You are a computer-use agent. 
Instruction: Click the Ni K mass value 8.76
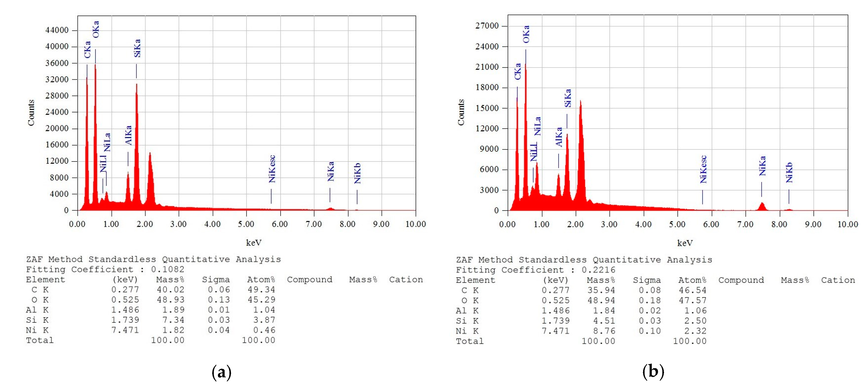coord(604,331)
